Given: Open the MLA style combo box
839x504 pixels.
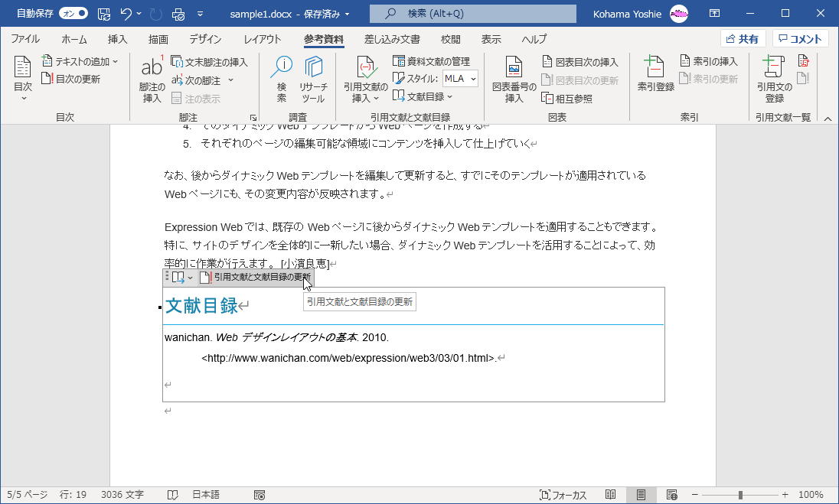Looking at the screenshot, I should [x=460, y=79].
